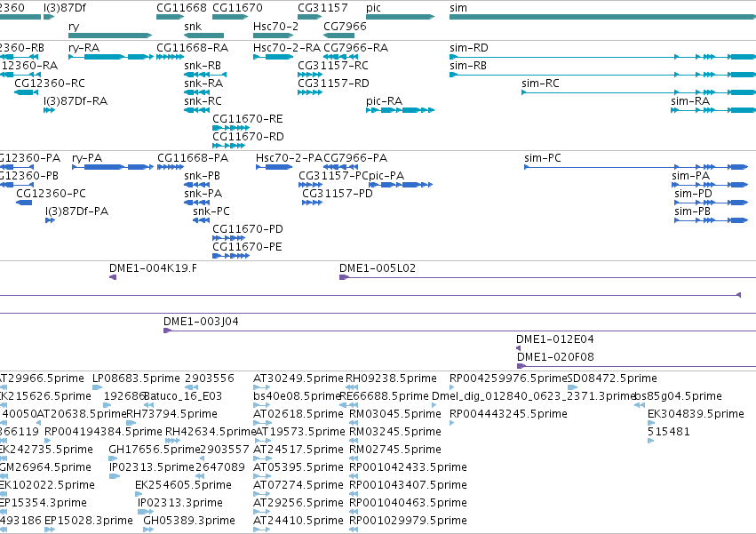Select the sim-RB transcript
The width and height of the screenshot is (756, 534).
click(x=602, y=75)
